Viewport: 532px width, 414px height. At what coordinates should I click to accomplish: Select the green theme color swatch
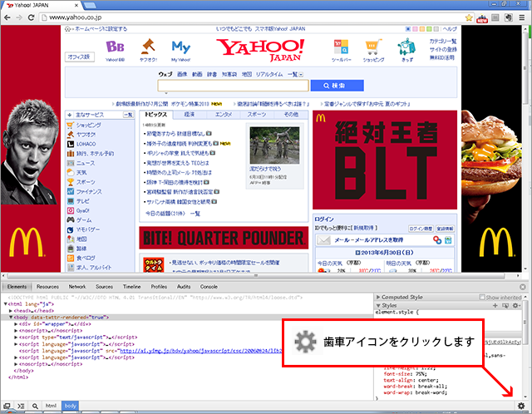click(x=429, y=29)
